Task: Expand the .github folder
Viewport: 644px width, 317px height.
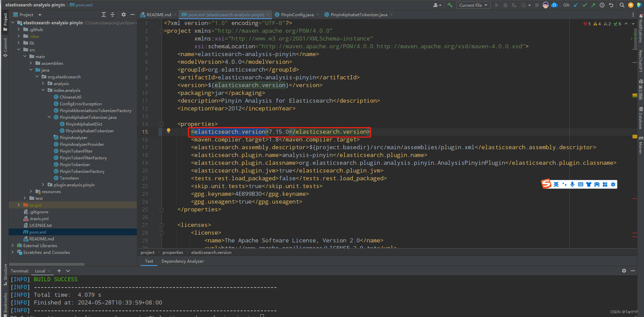Action: 19,29
